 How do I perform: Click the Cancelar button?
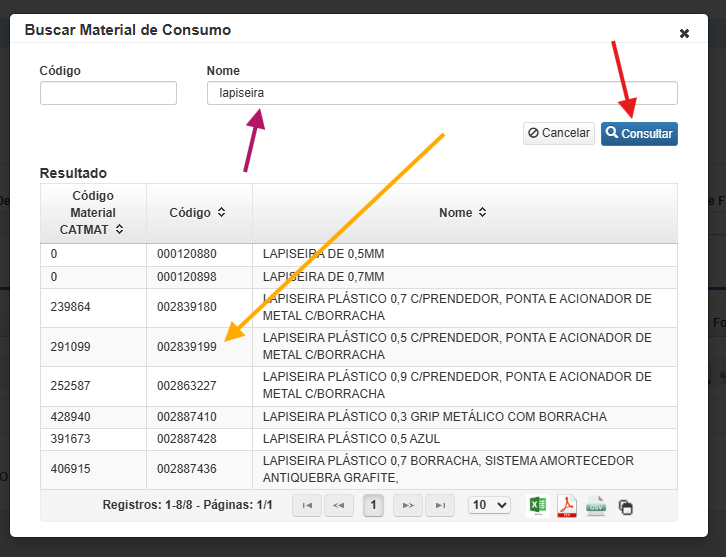coord(559,133)
